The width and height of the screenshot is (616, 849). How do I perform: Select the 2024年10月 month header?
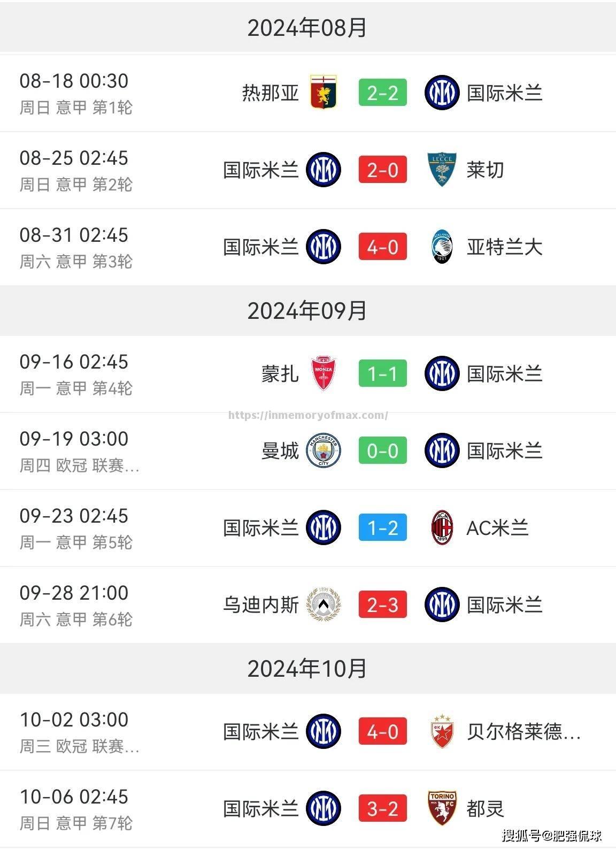coord(307,669)
